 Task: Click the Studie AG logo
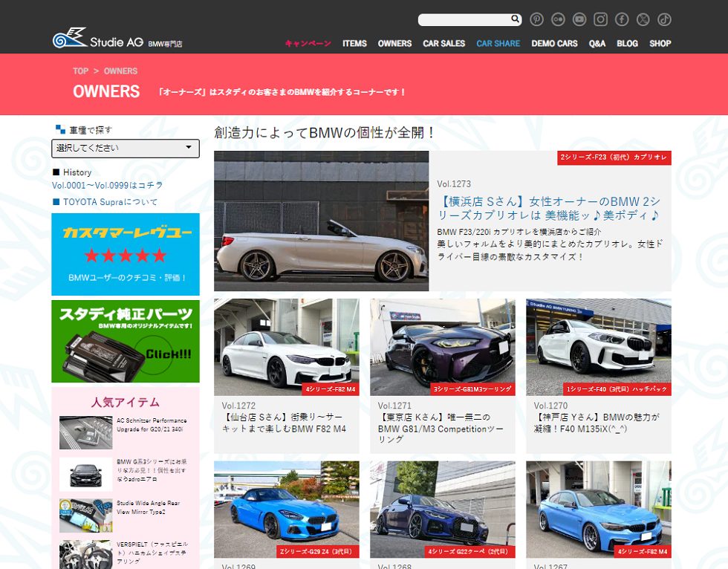point(117,38)
